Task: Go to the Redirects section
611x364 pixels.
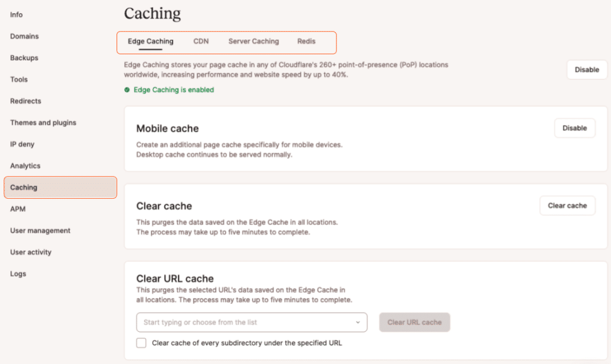Action: tap(25, 101)
